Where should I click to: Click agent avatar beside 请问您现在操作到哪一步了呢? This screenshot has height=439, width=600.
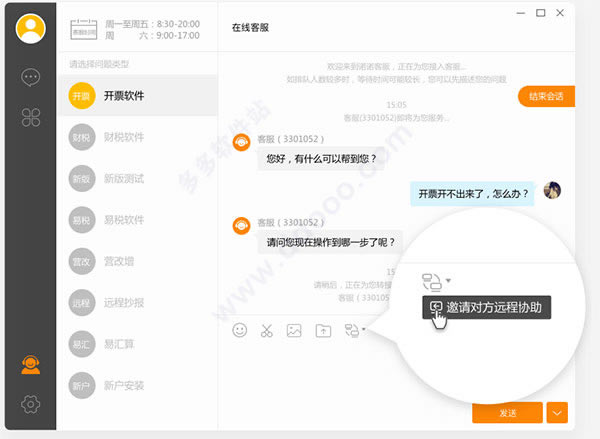pos(241,226)
